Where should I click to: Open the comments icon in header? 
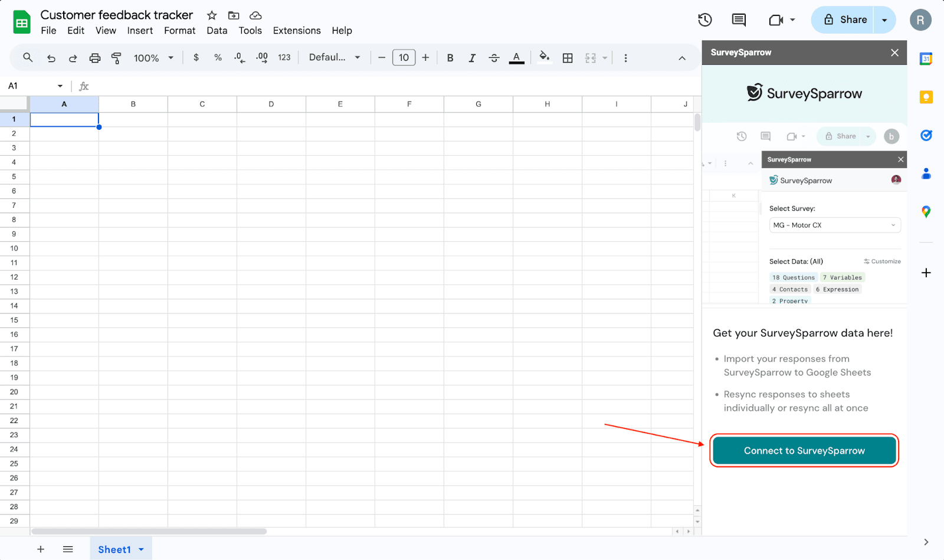pos(739,20)
